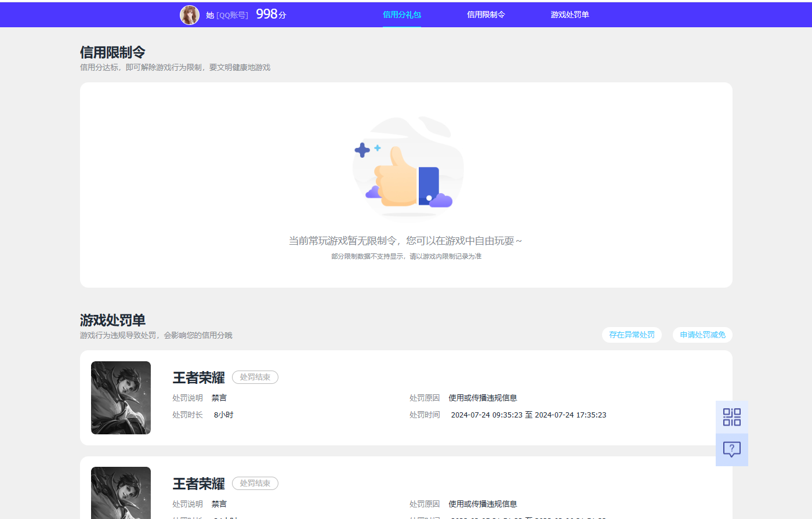Click the user avatar in the top bar
812x519 pixels.
pos(190,13)
